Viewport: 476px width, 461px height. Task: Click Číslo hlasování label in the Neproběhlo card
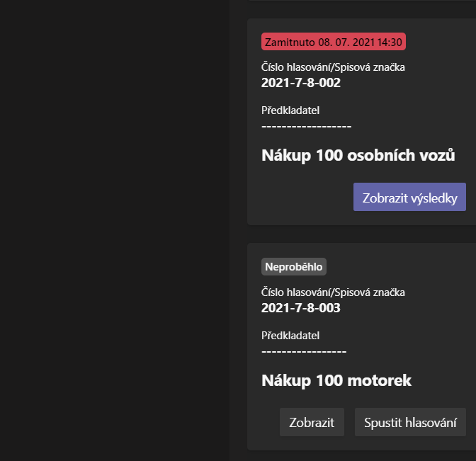tap(333, 292)
